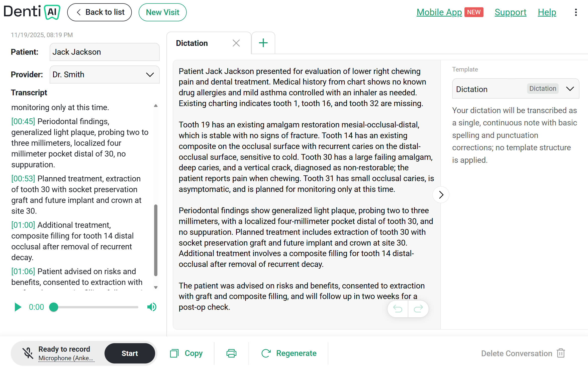Click the print icon
This screenshot has height=368, width=588.
(231, 353)
